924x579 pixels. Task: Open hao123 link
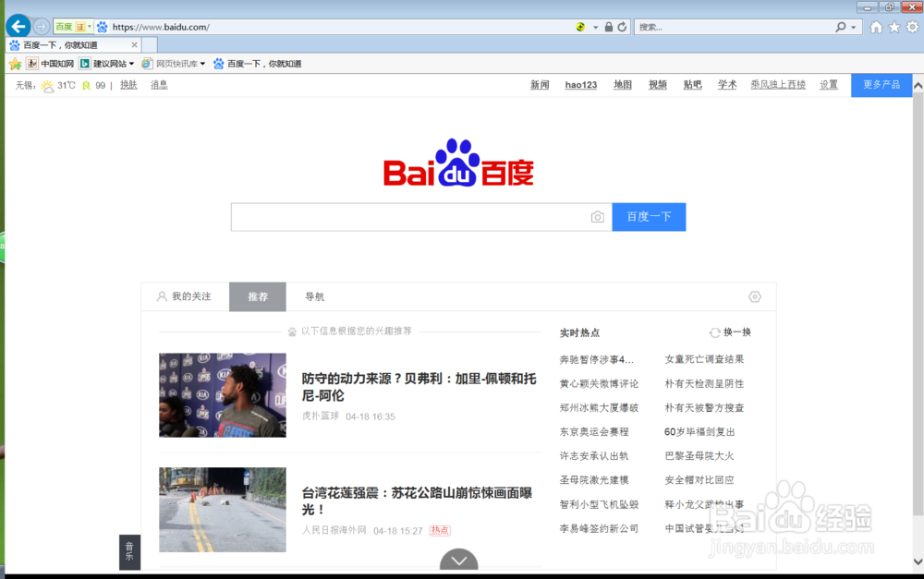[580, 85]
